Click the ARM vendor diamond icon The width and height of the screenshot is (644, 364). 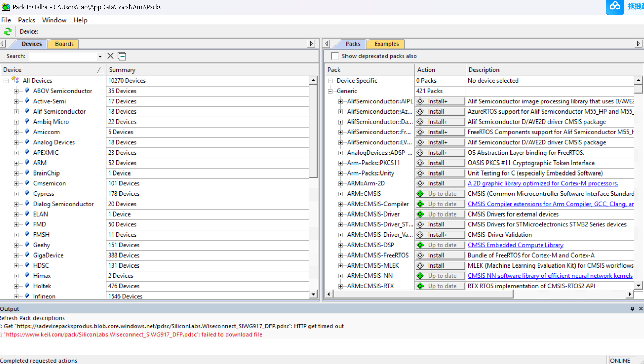pyautogui.click(x=27, y=162)
